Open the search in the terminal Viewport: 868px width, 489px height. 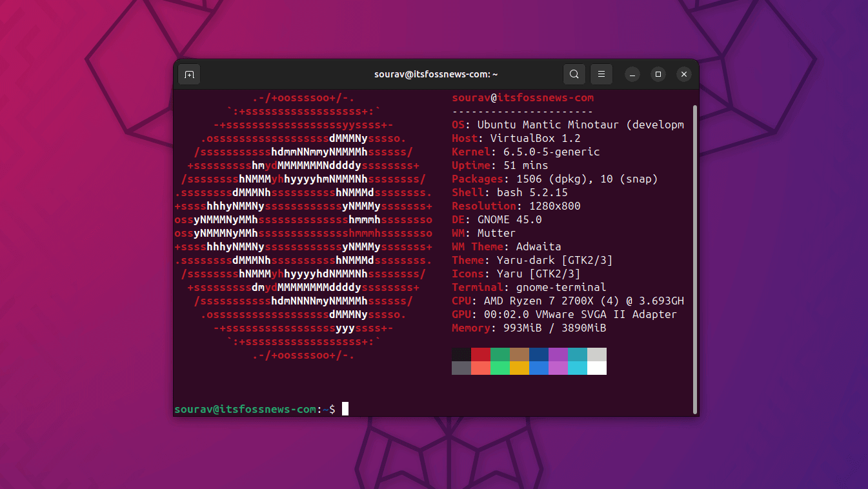(574, 74)
